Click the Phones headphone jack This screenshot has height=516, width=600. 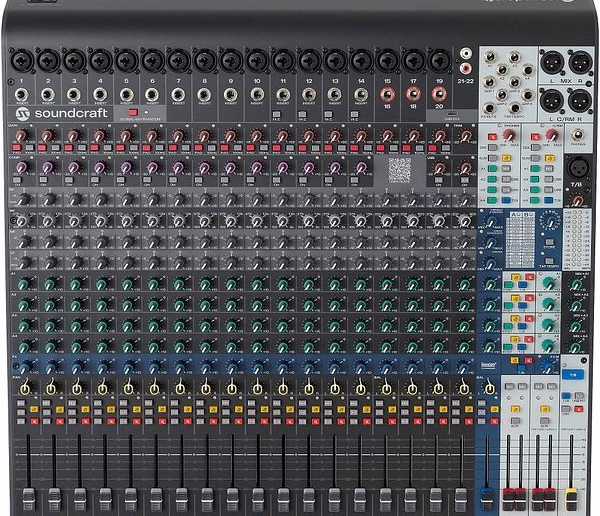[577, 135]
